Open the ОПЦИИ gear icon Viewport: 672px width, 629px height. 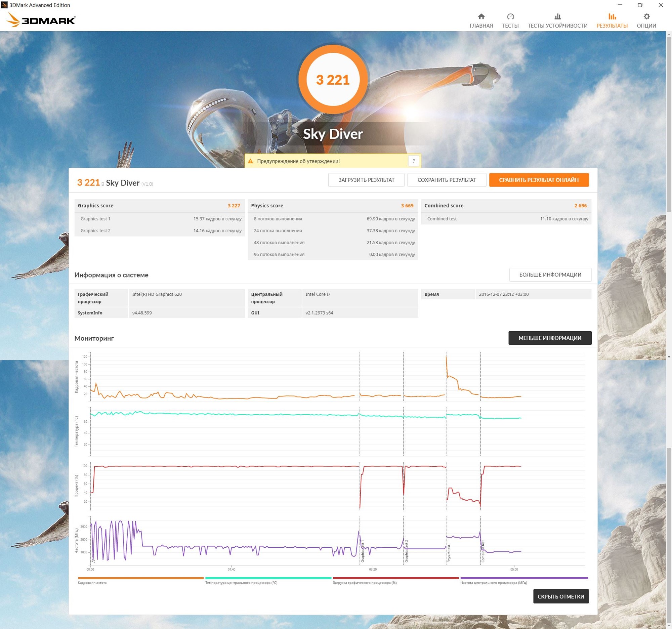point(646,16)
